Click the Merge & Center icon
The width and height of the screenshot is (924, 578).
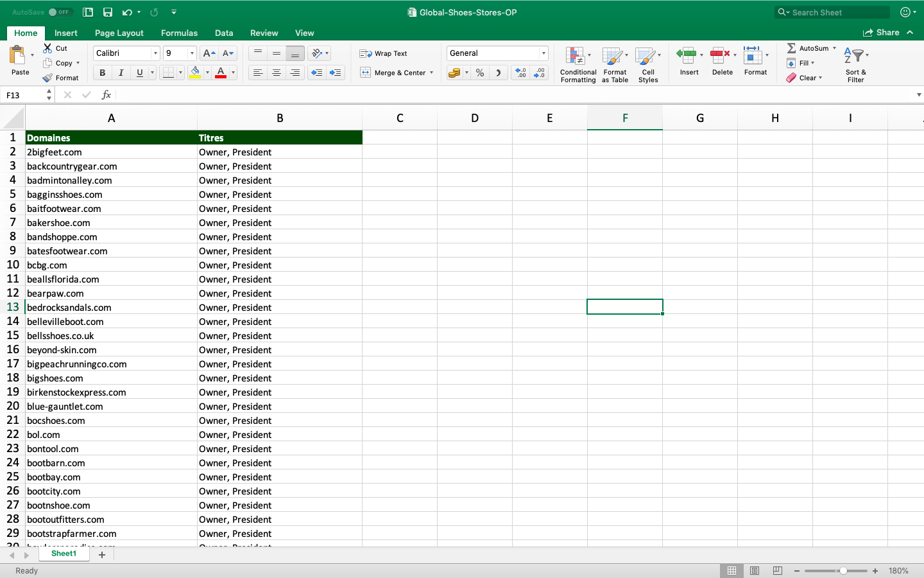click(365, 73)
